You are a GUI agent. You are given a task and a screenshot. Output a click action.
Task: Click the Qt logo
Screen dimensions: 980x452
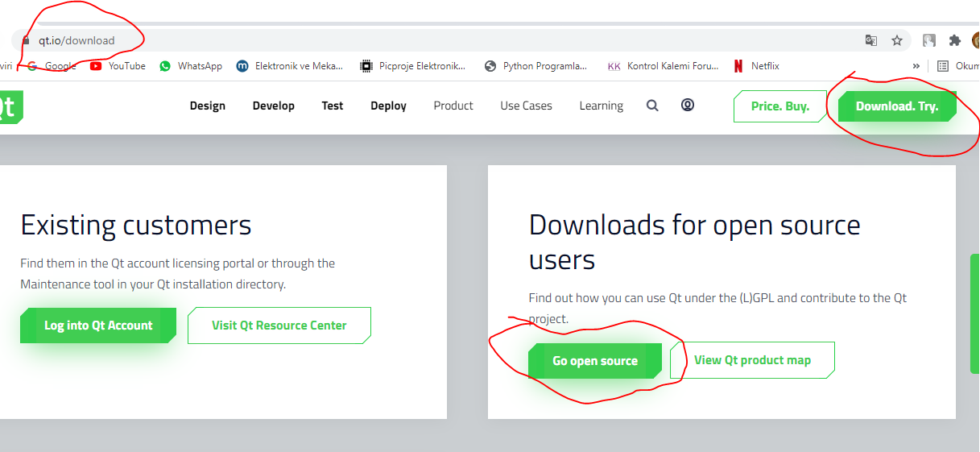coord(11,106)
